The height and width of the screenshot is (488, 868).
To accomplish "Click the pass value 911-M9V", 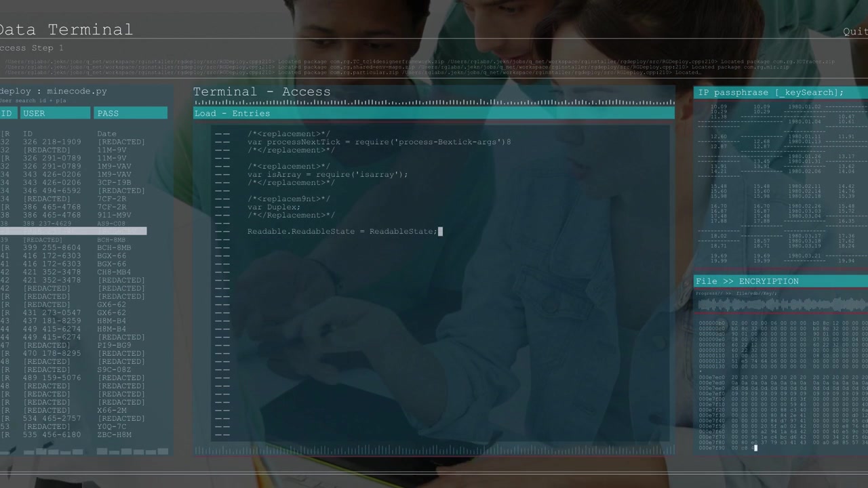I will (x=115, y=215).
